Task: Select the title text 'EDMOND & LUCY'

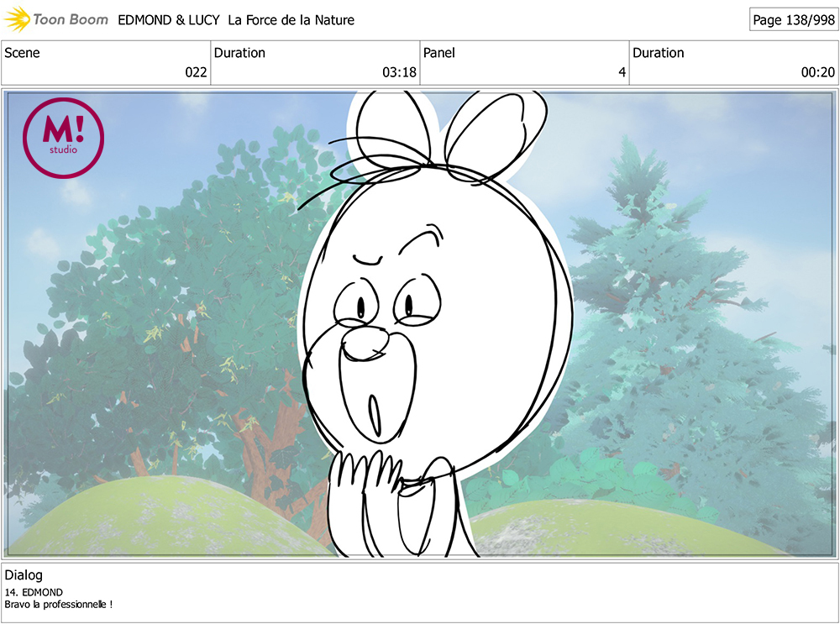Action: [169, 20]
